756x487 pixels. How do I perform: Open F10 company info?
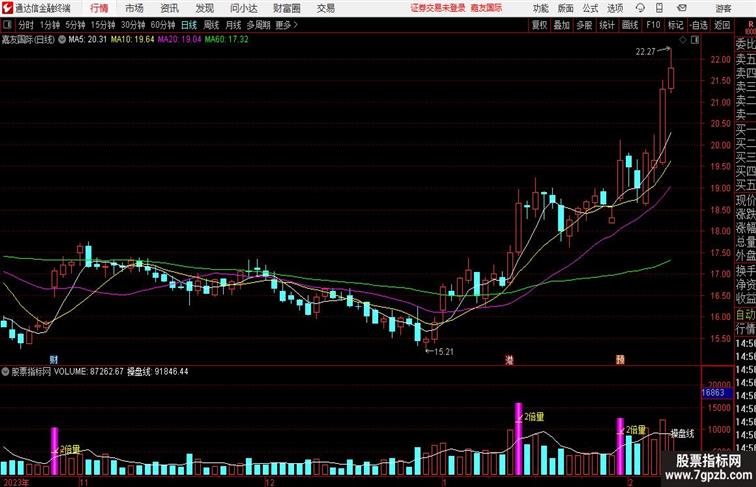coord(653,25)
